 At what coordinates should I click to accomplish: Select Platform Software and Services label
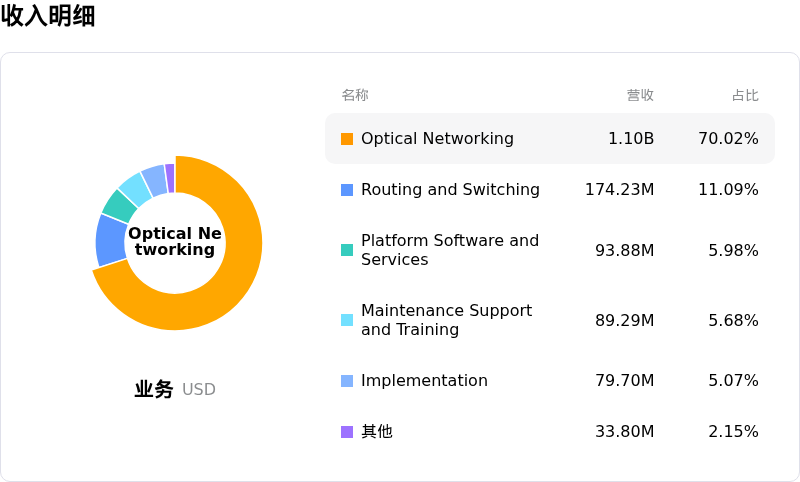point(449,250)
